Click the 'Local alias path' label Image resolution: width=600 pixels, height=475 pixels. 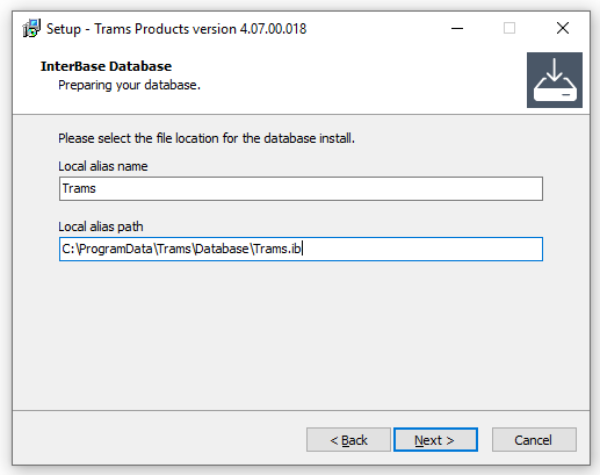pyautogui.click(x=101, y=226)
